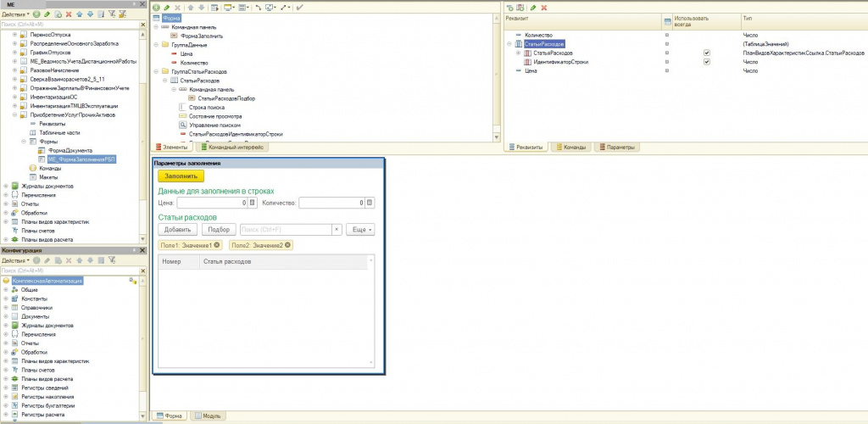868x424 pixels.
Task: Click the pencil Edit icon in form elements toolbar
Action: pyautogui.click(x=166, y=7)
